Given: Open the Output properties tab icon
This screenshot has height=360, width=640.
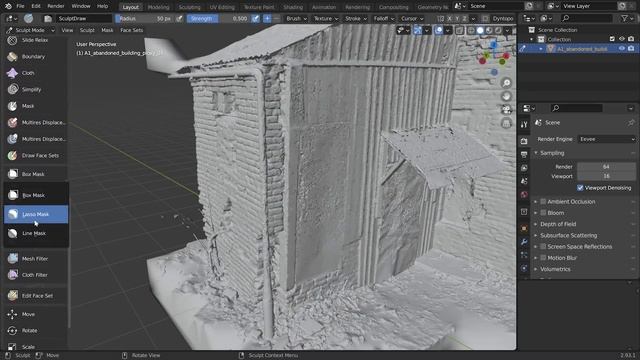Looking at the screenshot, I should [x=524, y=154].
